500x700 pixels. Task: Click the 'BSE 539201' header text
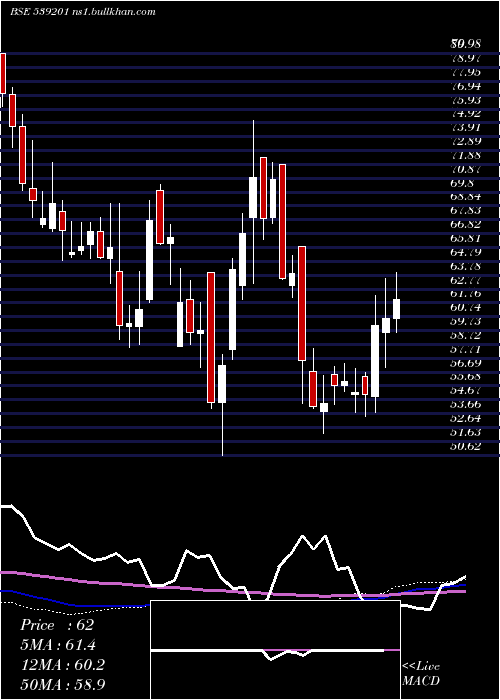pyautogui.click(x=39, y=12)
